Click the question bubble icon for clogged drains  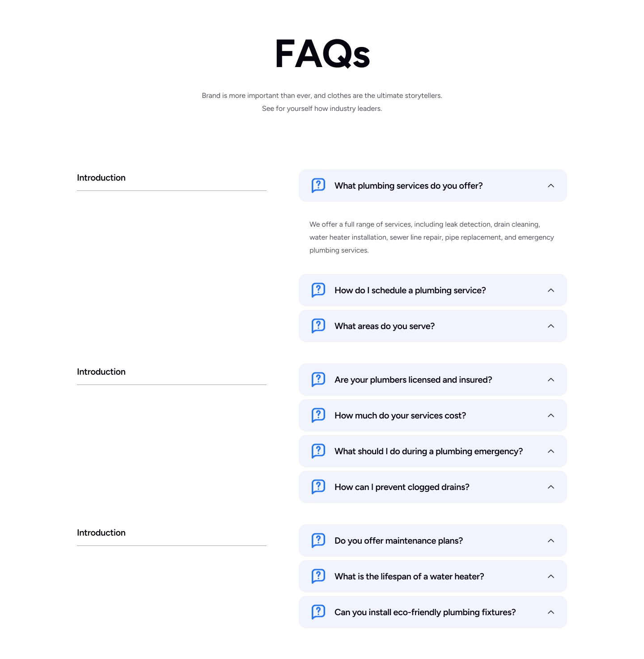318,486
